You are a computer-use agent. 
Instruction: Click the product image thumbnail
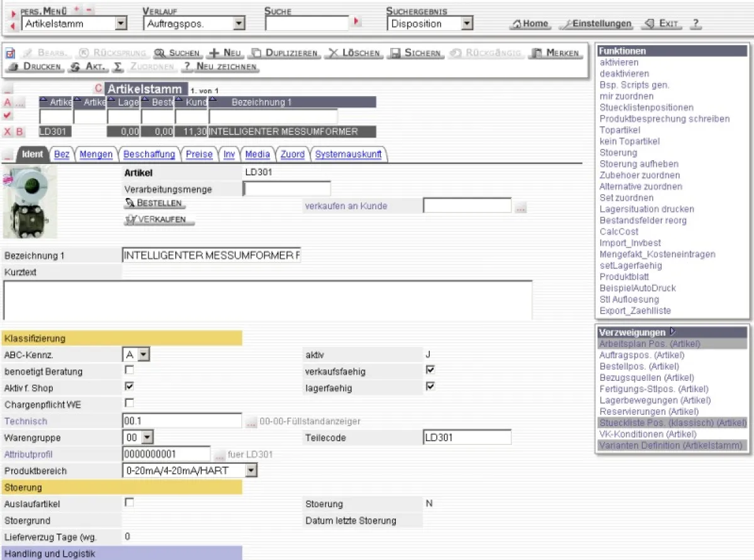(x=29, y=202)
